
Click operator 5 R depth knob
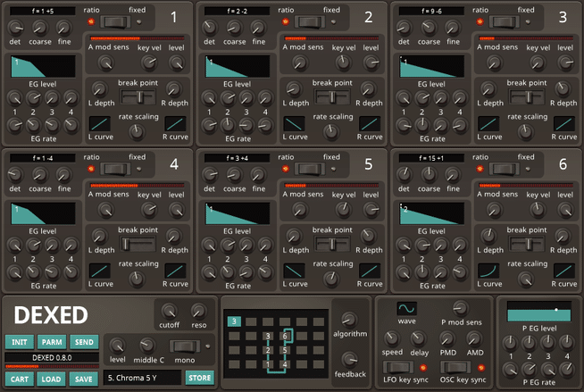tap(369, 236)
